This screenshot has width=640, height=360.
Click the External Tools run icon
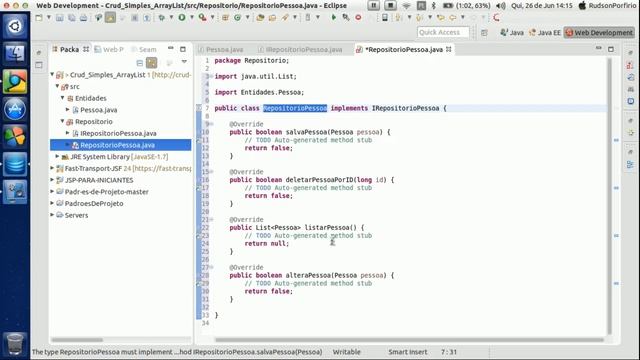coord(202,18)
